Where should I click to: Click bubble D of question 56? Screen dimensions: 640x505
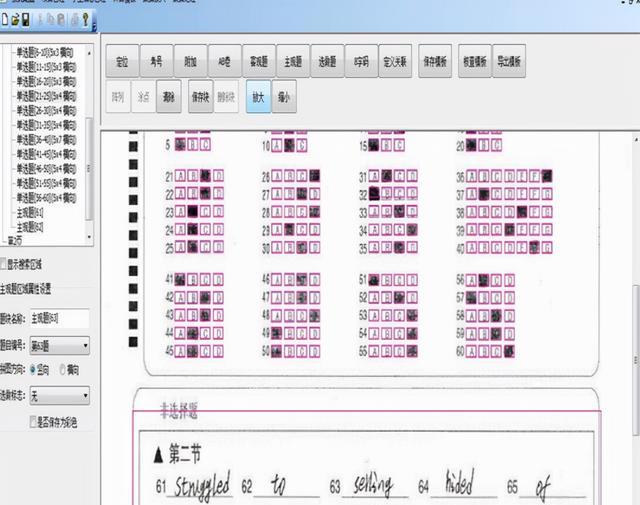click(x=509, y=280)
